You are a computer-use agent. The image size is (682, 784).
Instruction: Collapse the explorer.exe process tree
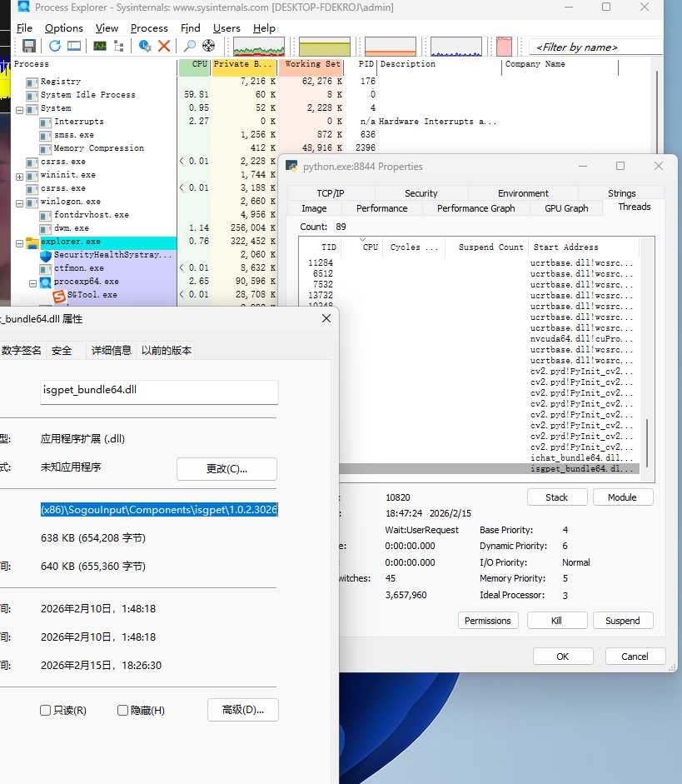click(20, 242)
